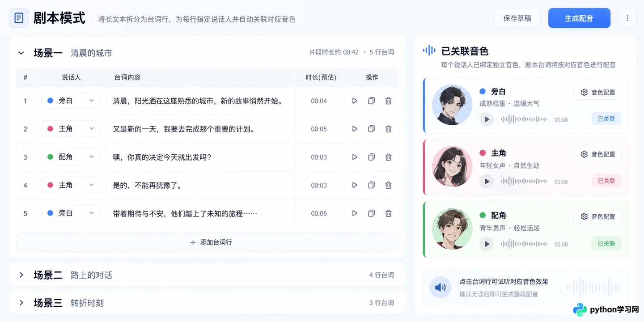This screenshot has height=322, width=644.
Task: Copy row 3 line 嘿，你真的决定
Action: 371,157
